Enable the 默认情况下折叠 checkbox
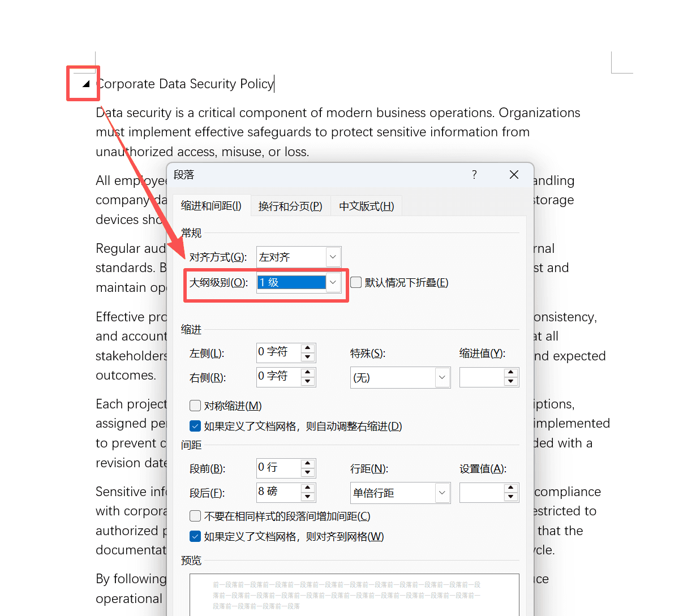696x616 pixels. [x=356, y=283]
